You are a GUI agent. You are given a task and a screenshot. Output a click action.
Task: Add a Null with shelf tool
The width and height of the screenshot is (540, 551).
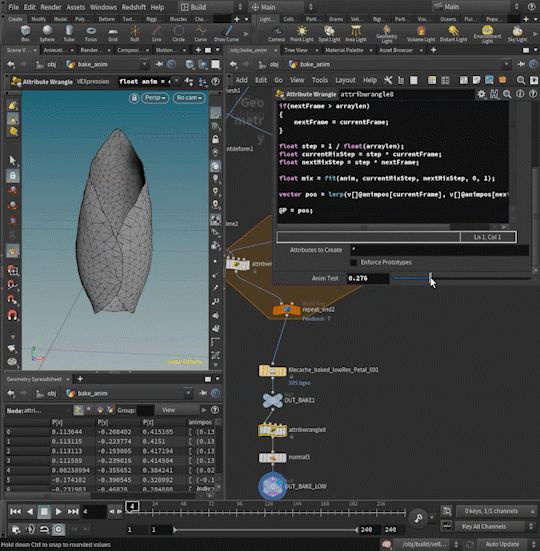coord(135,33)
